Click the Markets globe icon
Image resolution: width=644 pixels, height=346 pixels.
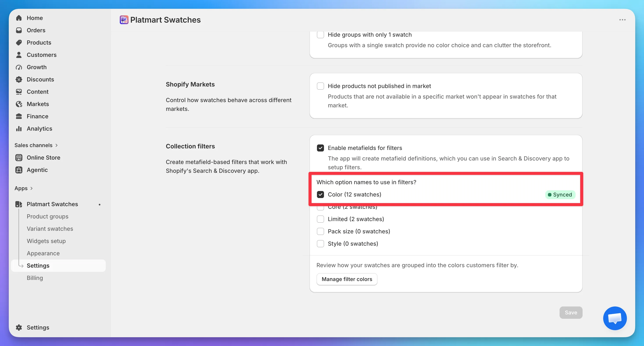coord(19,104)
